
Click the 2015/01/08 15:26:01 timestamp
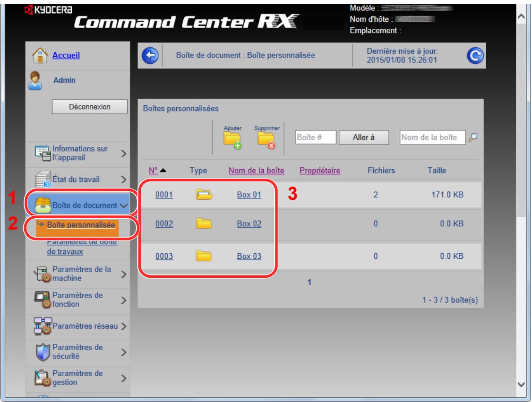click(402, 60)
